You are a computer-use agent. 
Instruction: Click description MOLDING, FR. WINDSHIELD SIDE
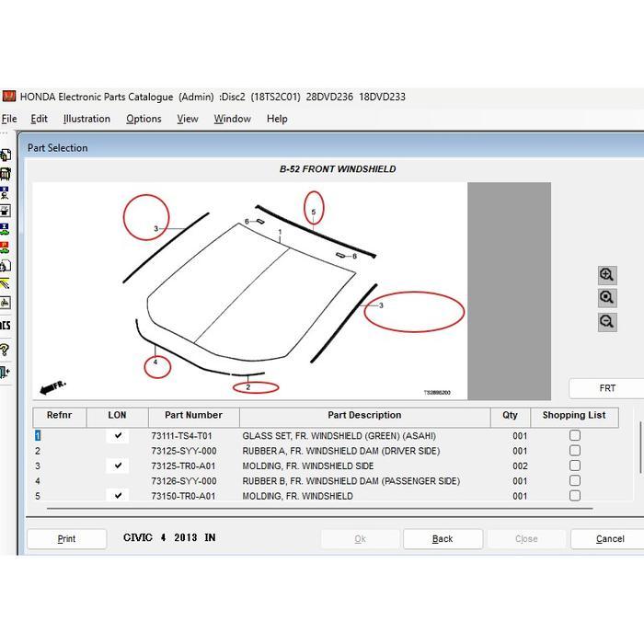pyautogui.click(x=308, y=466)
